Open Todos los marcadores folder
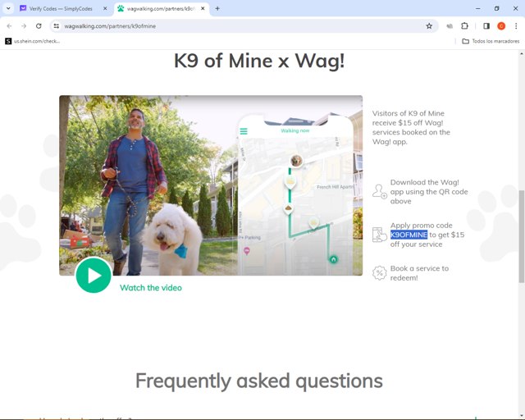 click(x=491, y=41)
